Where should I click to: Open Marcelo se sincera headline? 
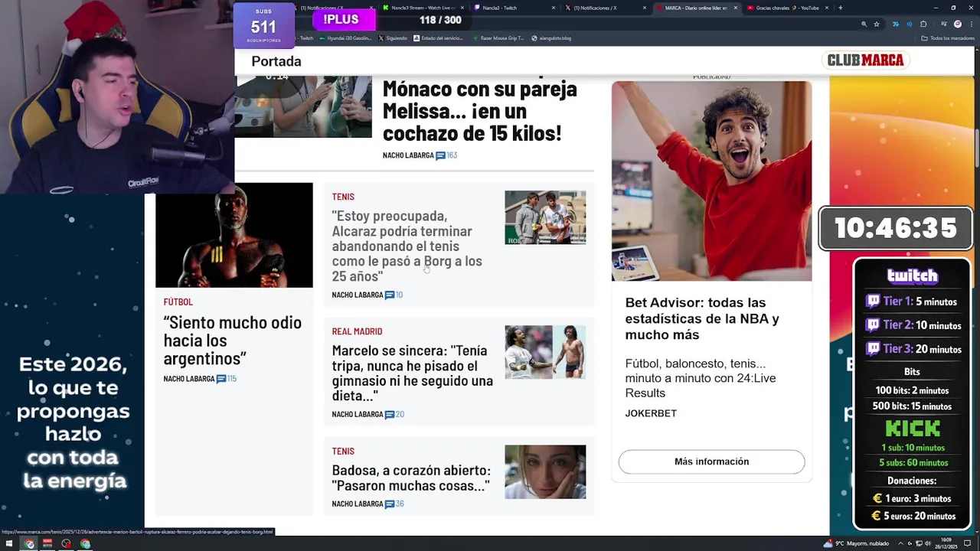[413, 373]
